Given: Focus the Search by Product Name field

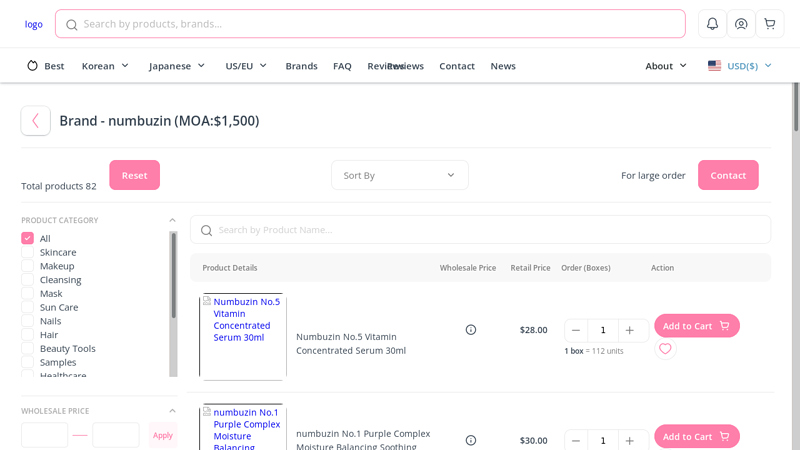Looking at the screenshot, I should (x=481, y=230).
